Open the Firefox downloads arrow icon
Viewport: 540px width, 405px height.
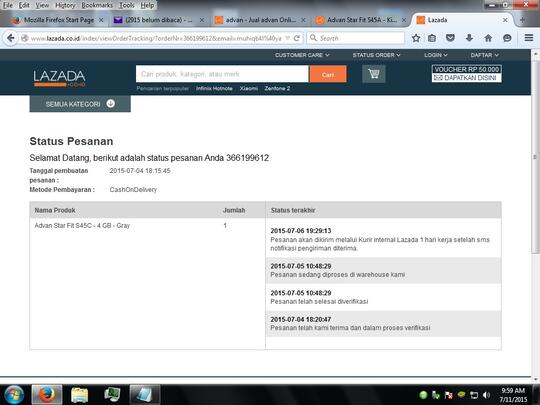pyautogui.click(x=469, y=38)
